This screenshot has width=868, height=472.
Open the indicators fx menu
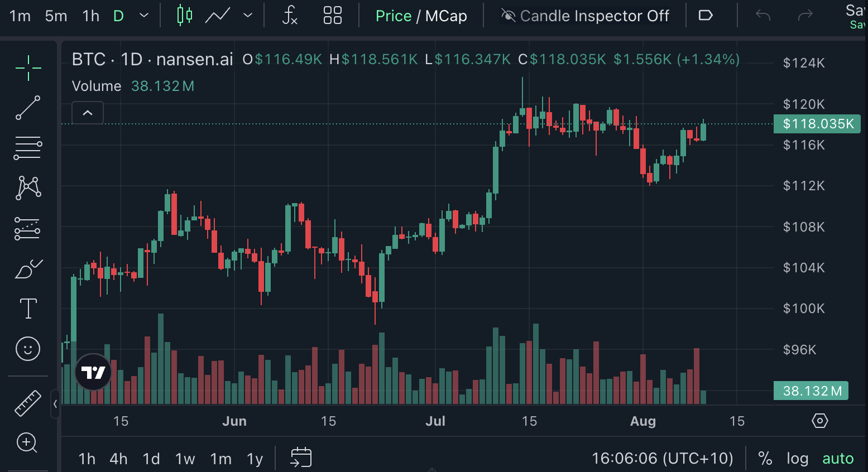pyautogui.click(x=290, y=16)
